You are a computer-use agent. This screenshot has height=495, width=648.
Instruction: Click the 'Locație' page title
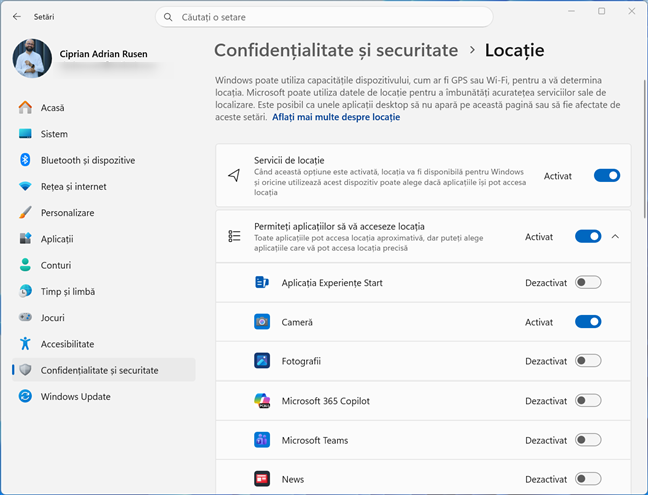click(515, 50)
